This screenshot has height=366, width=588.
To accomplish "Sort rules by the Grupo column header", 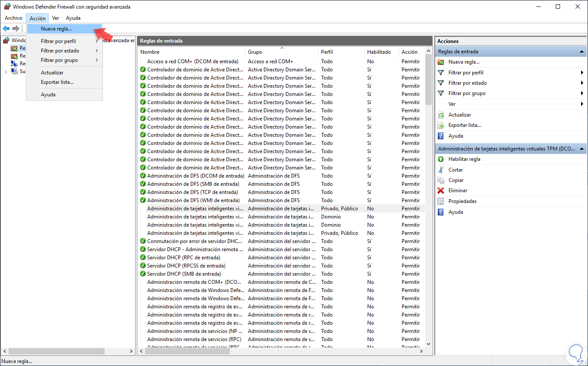I will (282, 52).
